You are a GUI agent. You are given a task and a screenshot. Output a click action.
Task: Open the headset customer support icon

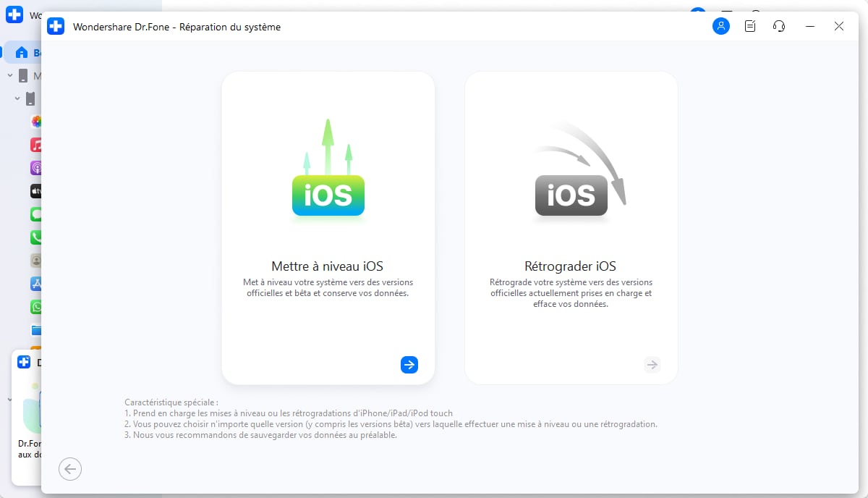[779, 26]
